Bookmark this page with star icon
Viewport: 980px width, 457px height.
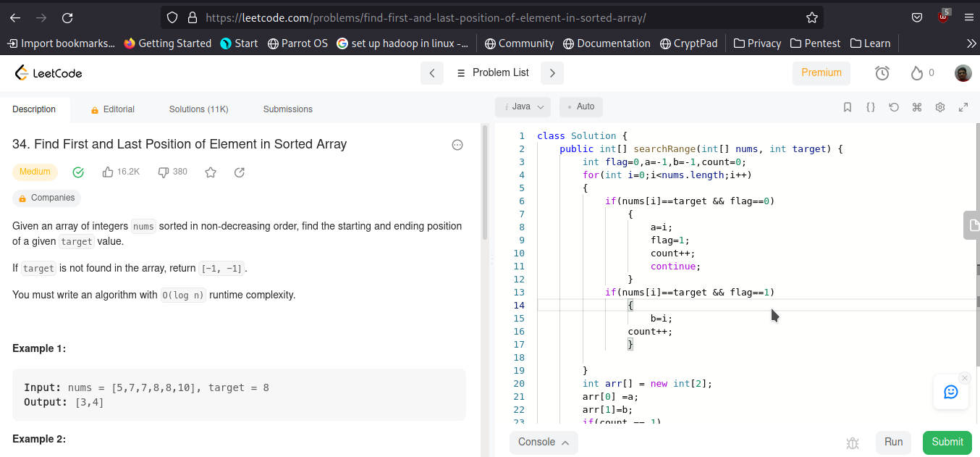812,17
